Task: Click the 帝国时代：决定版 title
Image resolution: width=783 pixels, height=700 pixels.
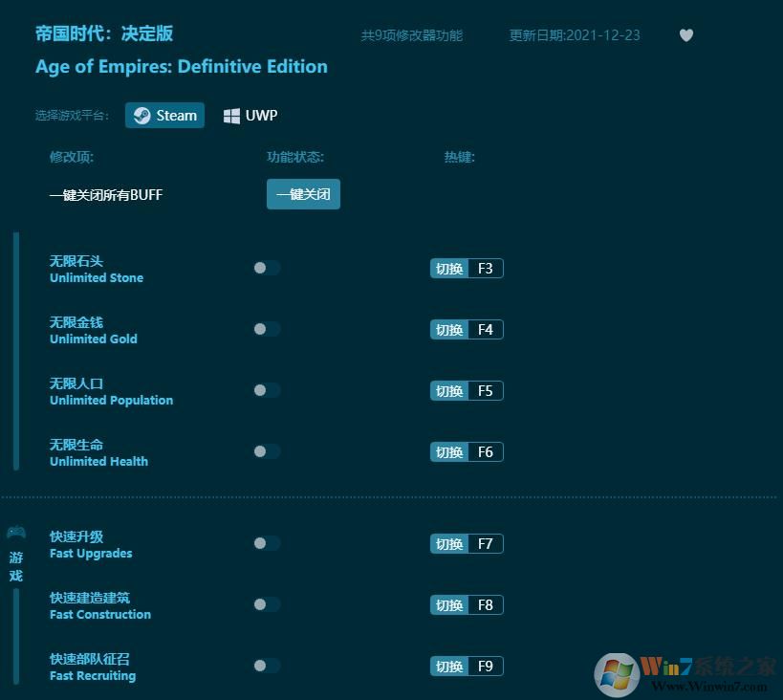Action: click(104, 33)
